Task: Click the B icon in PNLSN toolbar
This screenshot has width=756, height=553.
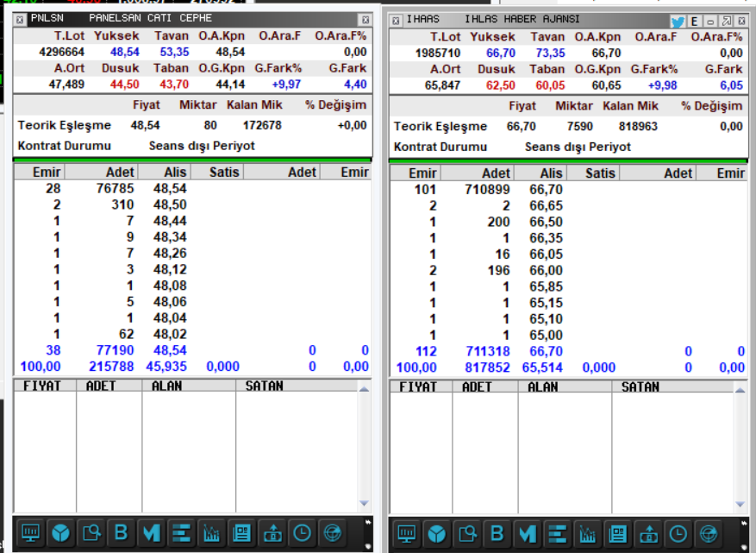Action: (121, 533)
